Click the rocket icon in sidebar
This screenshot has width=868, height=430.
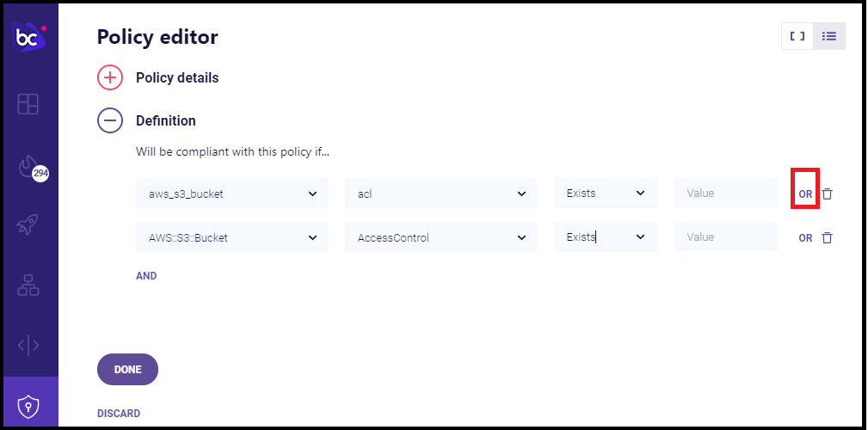[x=28, y=226]
